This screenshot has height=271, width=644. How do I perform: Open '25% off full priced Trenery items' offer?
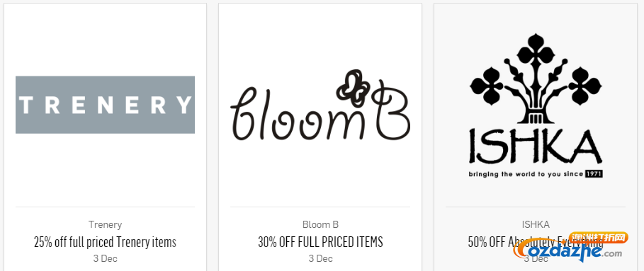pos(105,242)
